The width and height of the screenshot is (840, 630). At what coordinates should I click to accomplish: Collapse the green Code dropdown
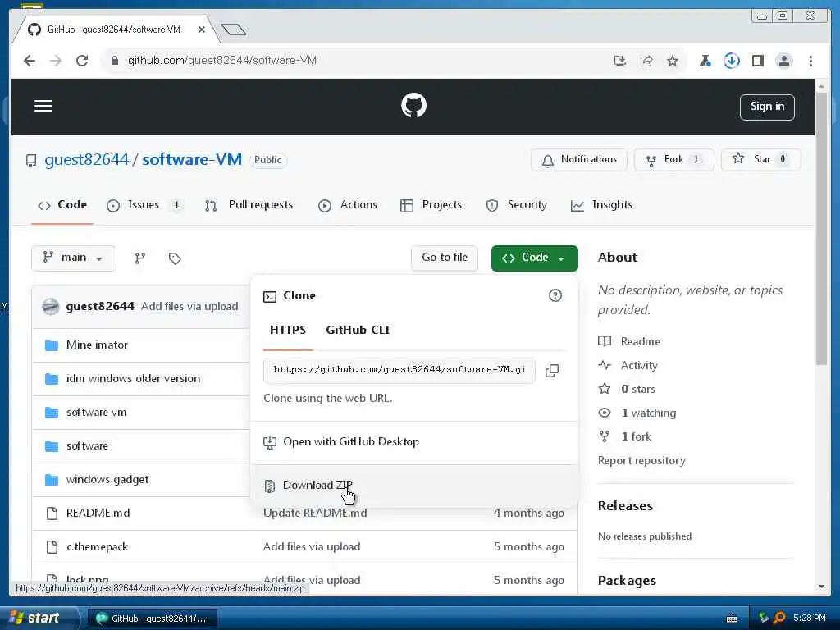point(534,258)
